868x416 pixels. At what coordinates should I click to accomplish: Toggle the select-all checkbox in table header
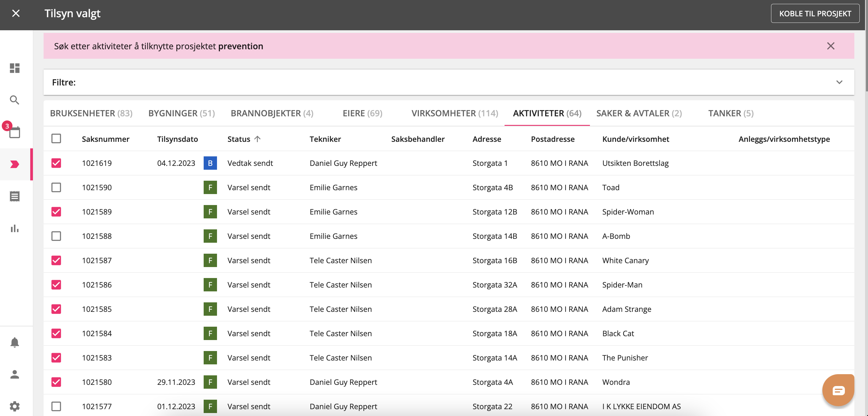coord(56,139)
